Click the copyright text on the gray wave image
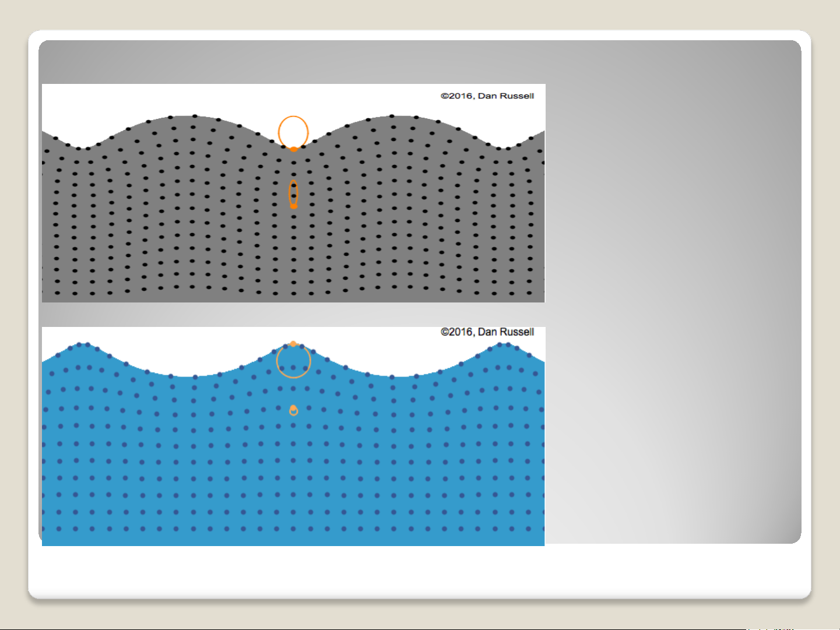 pyautogui.click(x=487, y=96)
